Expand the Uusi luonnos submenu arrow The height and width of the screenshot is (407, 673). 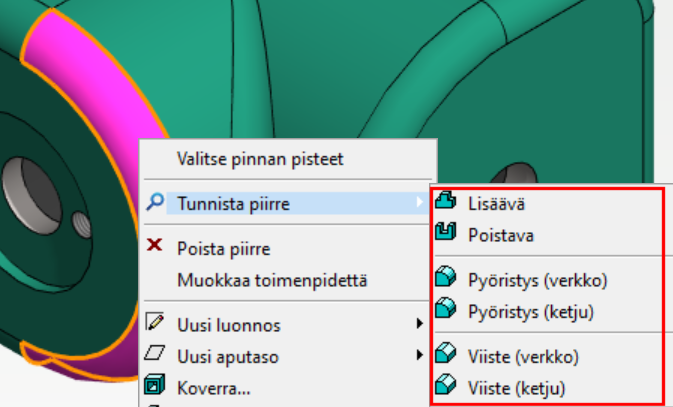coord(420,324)
